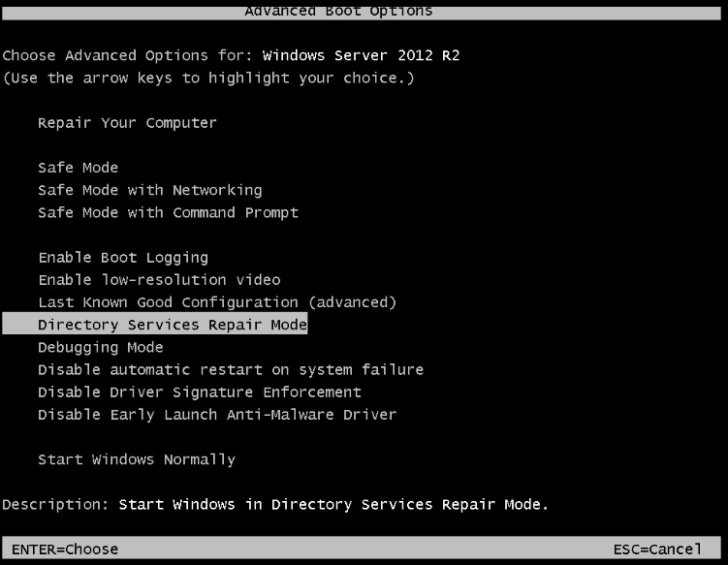Choose the plain Safe Mode entry
This screenshot has width=728, height=565.
(x=79, y=168)
